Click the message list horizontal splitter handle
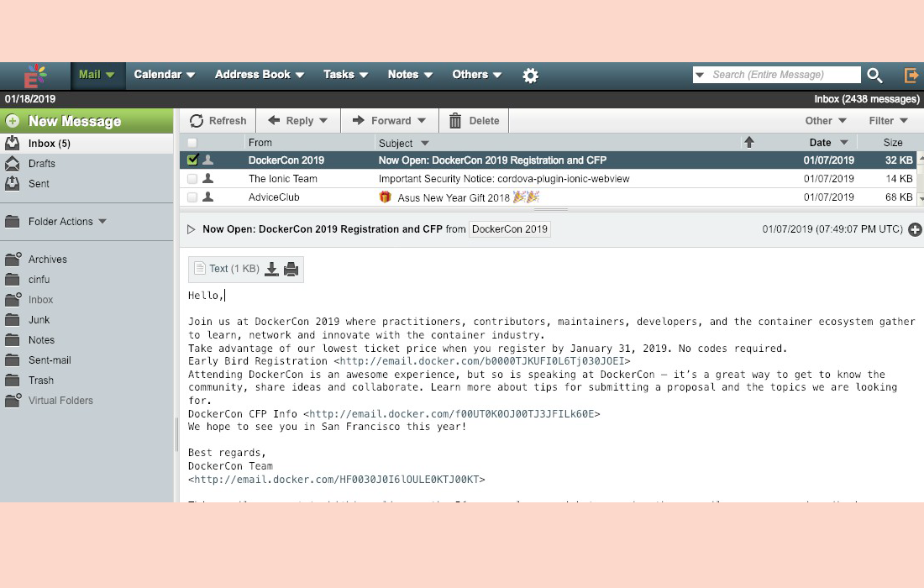 [551, 209]
